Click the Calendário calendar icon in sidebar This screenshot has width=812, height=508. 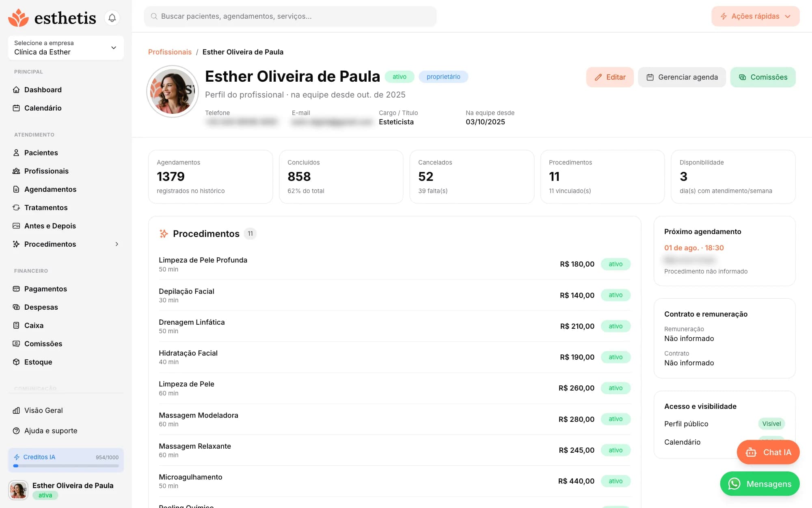16,108
